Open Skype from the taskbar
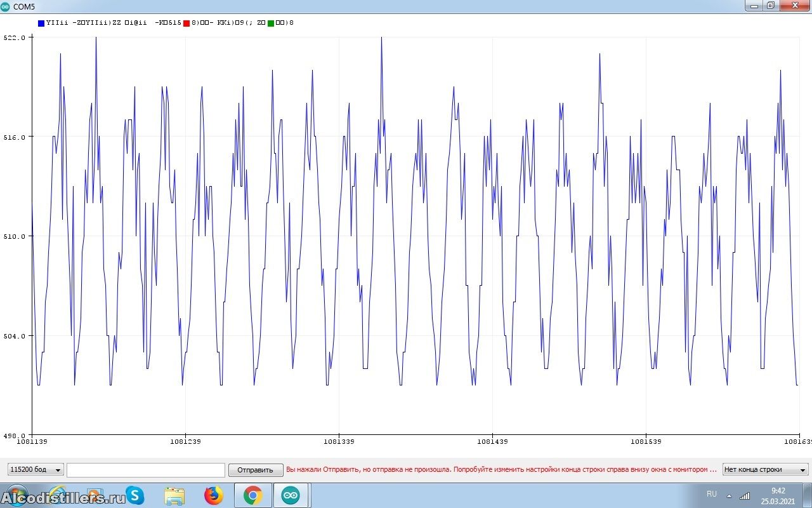The width and height of the screenshot is (812, 508). [134, 495]
